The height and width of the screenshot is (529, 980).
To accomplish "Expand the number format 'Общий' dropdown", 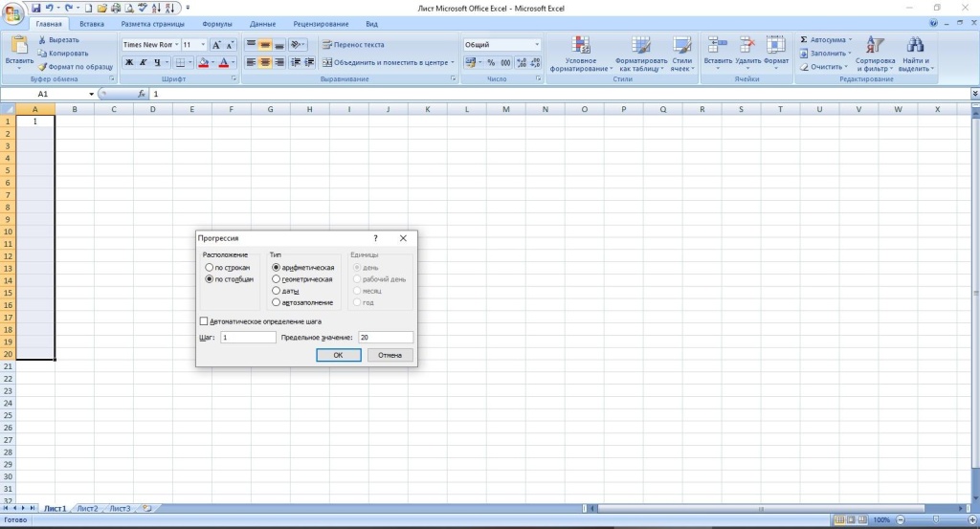I will [x=537, y=45].
